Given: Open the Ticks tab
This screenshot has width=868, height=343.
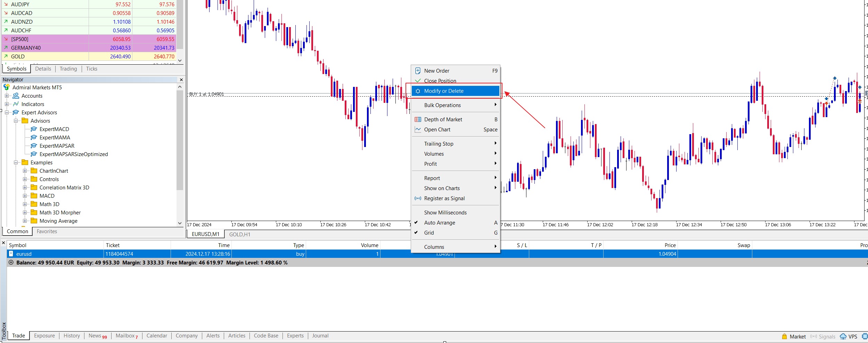Looking at the screenshot, I should tap(92, 69).
